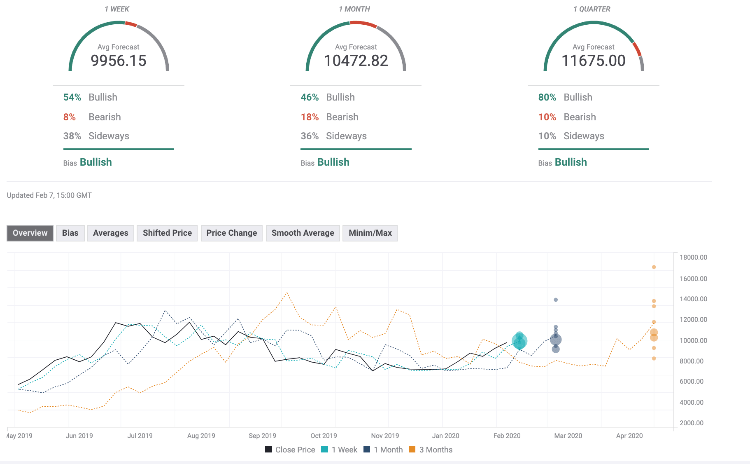Viewport: 750px width, 464px height.
Task: Select the Averages tab
Action: [x=110, y=233]
